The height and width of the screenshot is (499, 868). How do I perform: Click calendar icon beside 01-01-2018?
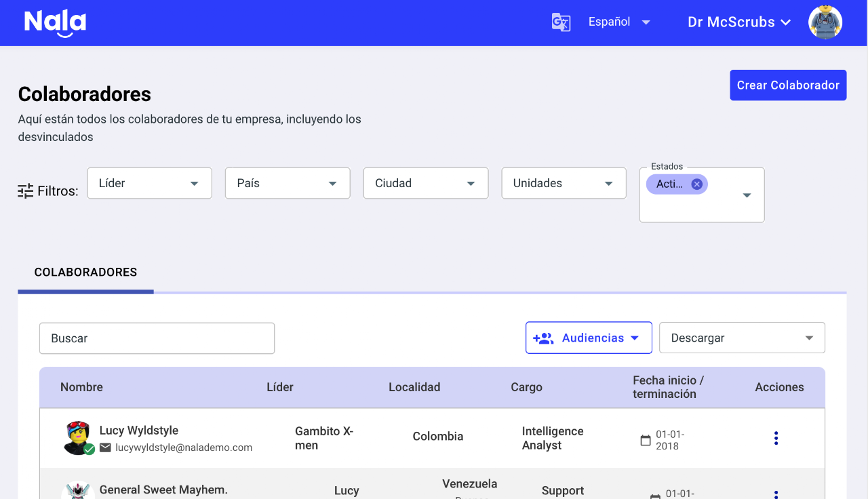click(646, 441)
